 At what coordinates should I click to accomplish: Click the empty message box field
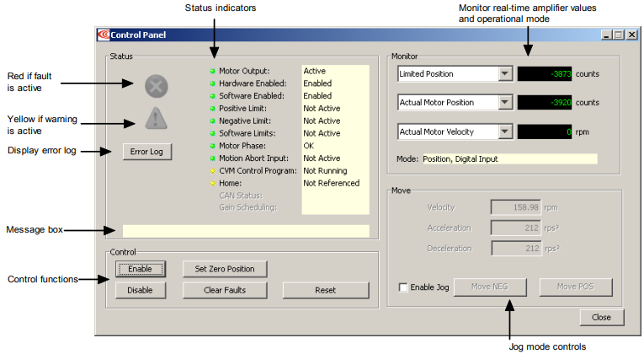pos(246,231)
